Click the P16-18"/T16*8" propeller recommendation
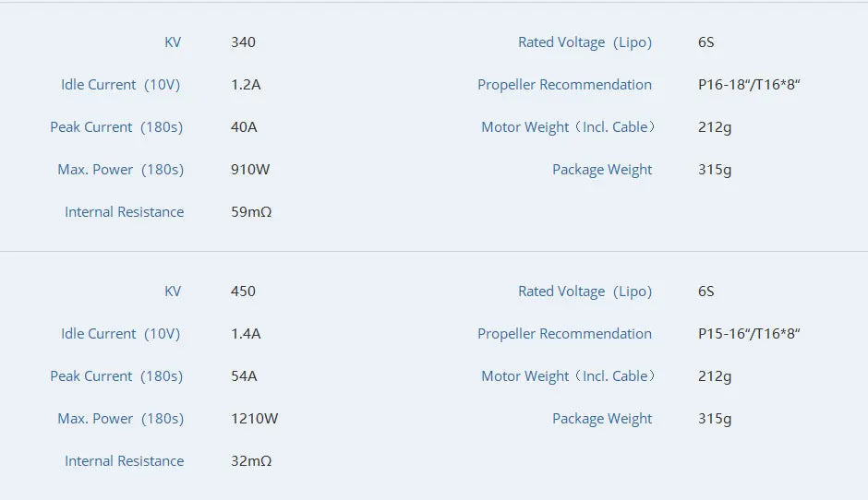Viewport: 868px width, 500px height. coord(749,85)
